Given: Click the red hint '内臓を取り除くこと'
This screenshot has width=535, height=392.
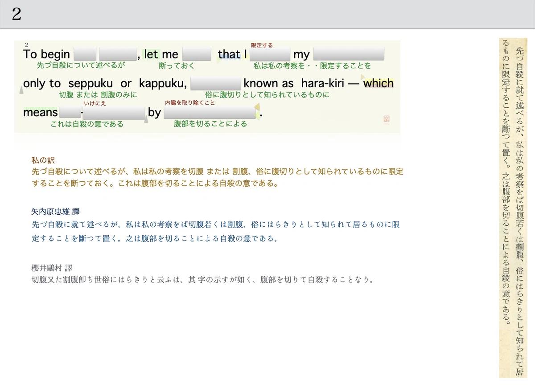Looking at the screenshot, I should coord(190,103).
